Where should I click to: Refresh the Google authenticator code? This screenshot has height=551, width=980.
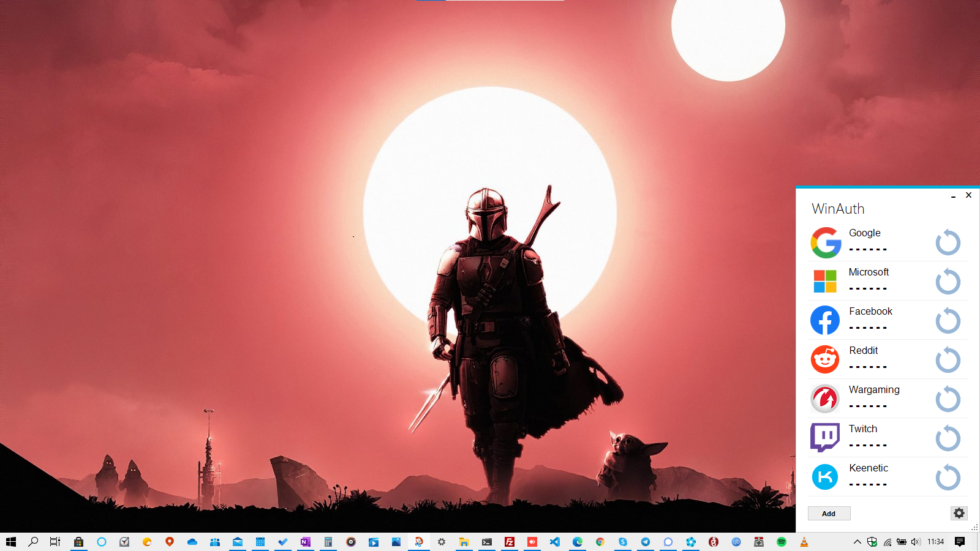tap(948, 242)
